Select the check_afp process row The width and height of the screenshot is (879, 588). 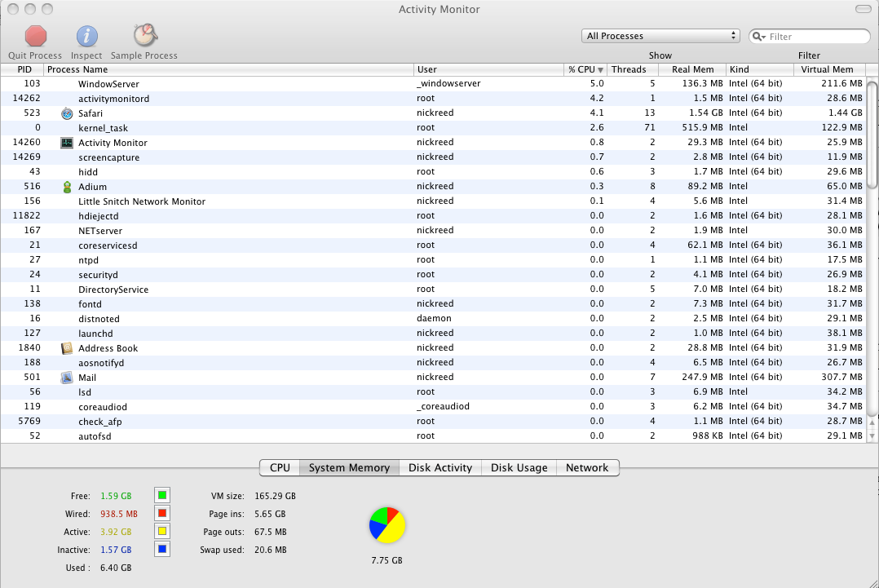tap(433, 421)
